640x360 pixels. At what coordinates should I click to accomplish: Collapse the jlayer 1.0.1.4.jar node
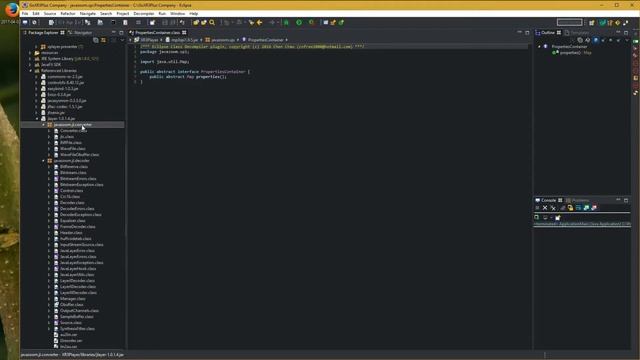[37, 118]
